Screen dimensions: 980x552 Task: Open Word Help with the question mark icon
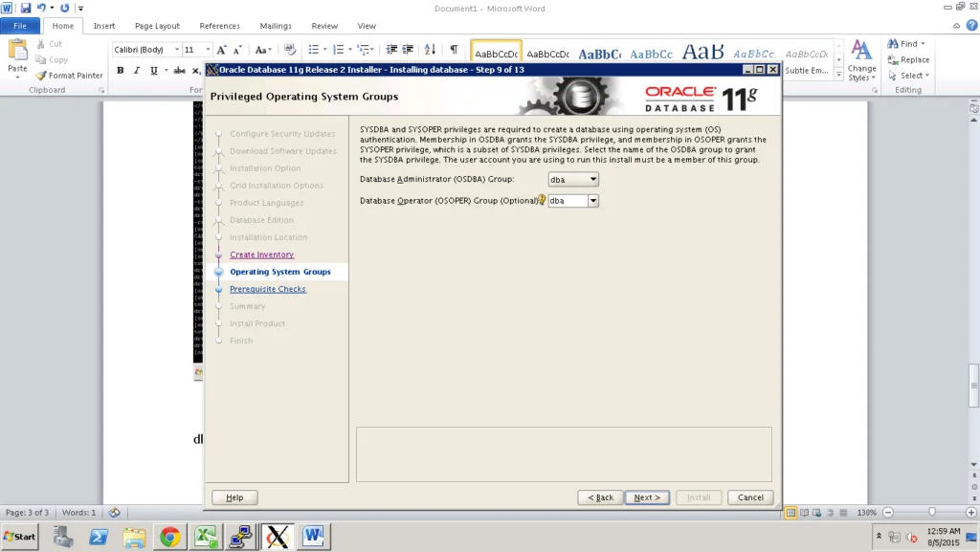pyautogui.click(x=971, y=26)
